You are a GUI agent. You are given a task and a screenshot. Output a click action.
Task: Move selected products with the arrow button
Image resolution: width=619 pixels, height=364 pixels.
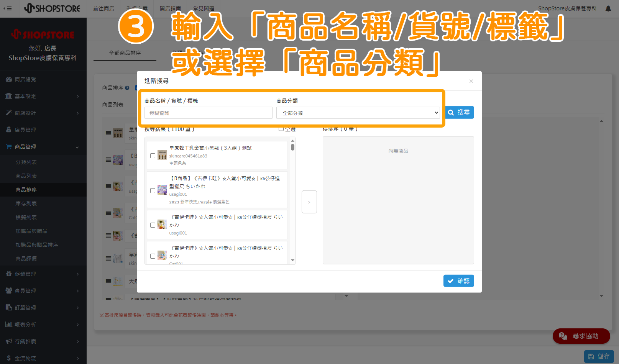click(x=309, y=202)
